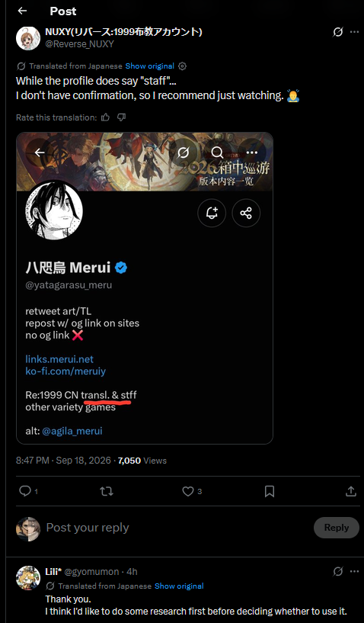Open the @Reverse_NUXY handle
This screenshot has height=623, width=364.
(x=79, y=43)
